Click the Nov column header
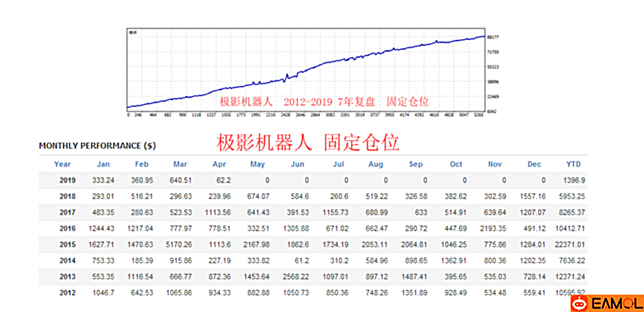This screenshot has height=312, width=644. pos(495,165)
